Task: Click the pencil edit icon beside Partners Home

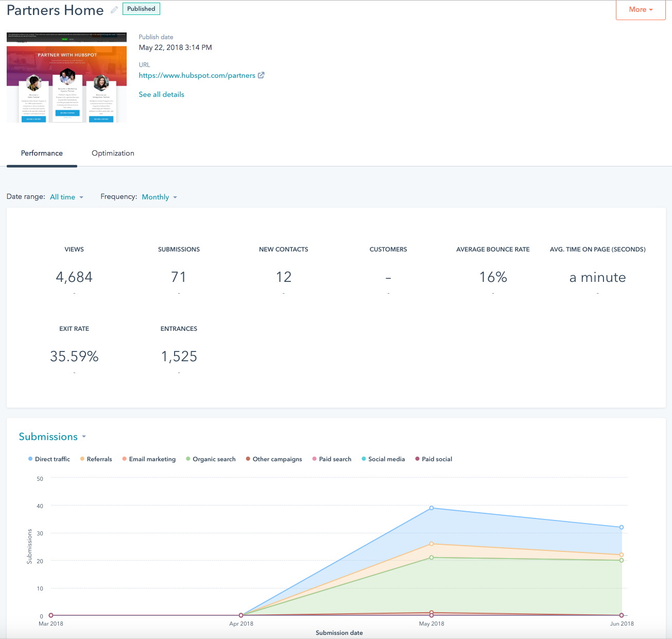Action: [x=114, y=9]
